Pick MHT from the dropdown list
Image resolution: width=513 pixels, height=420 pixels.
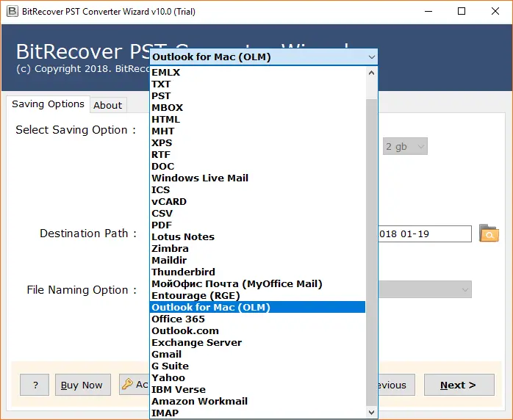[257, 131]
